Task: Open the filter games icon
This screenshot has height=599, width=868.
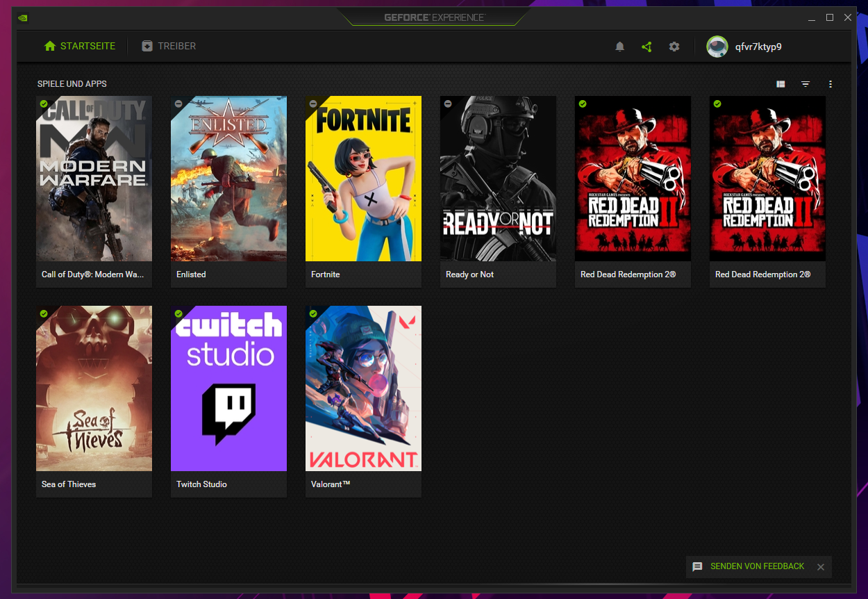Action: tap(806, 84)
